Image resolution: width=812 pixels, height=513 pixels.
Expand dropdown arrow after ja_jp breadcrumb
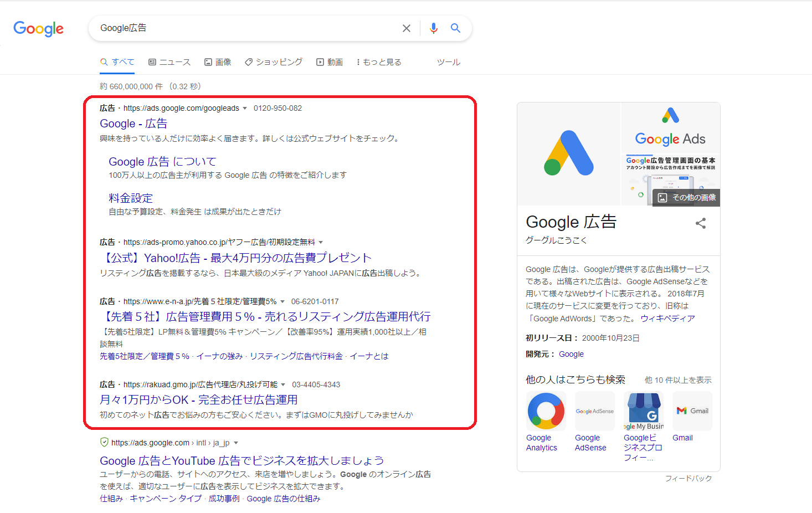pos(236,443)
